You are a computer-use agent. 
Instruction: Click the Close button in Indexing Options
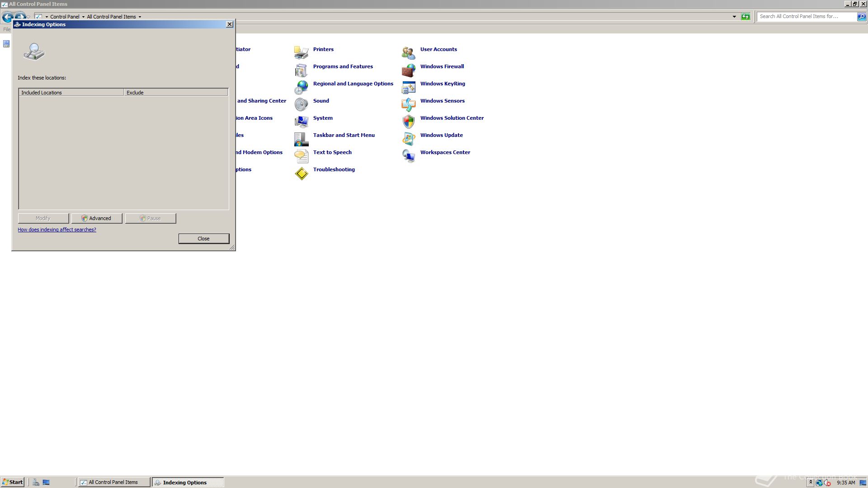pyautogui.click(x=204, y=239)
